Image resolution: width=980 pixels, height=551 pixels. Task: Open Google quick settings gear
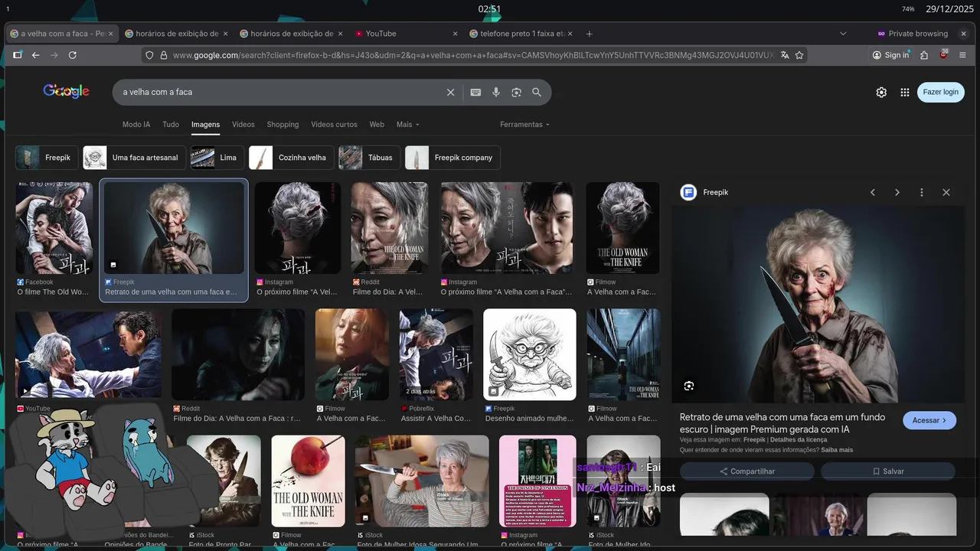tap(881, 92)
